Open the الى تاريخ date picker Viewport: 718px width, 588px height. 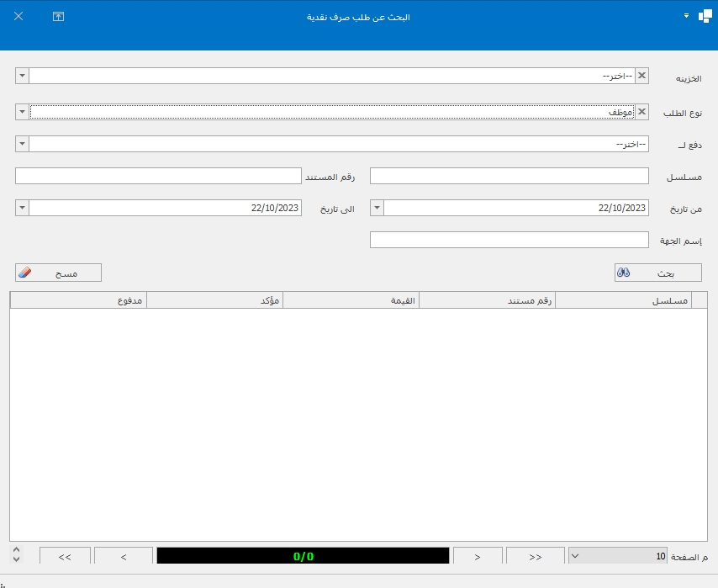coord(22,208)
